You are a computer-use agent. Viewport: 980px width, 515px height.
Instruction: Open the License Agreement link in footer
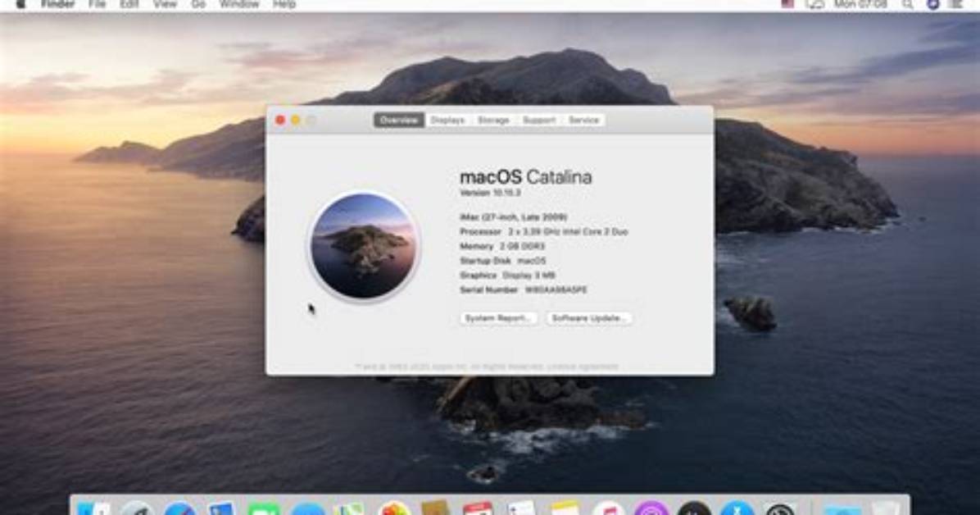point(583,367)
